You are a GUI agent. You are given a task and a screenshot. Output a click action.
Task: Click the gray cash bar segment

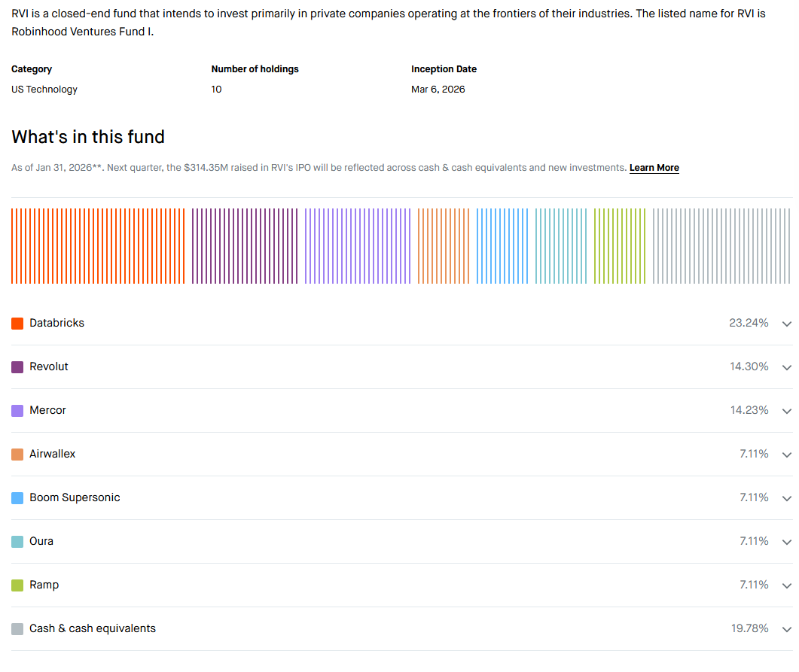pos(721,246)
